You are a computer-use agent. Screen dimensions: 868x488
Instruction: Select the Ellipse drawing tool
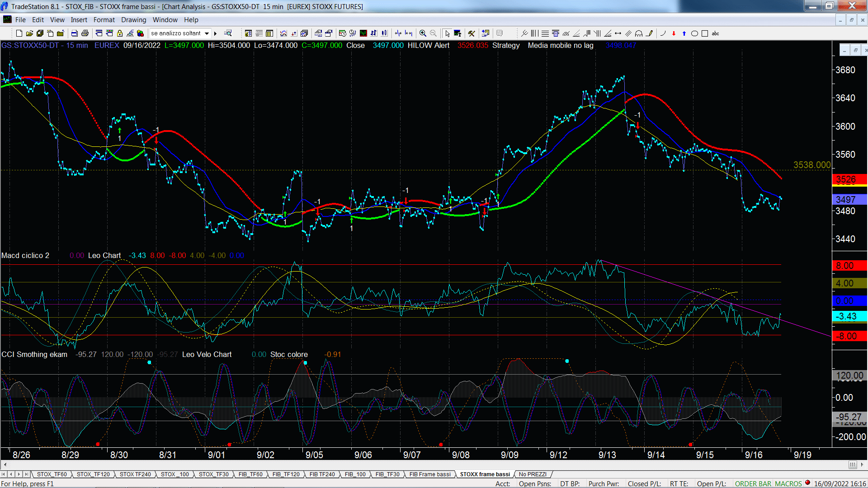pos(694,33)
